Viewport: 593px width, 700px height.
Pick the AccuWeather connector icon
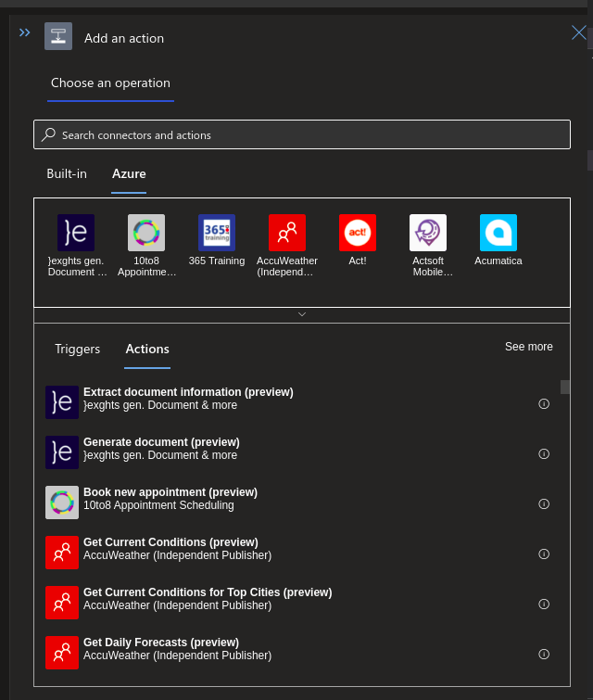click(x=287, y=233)
